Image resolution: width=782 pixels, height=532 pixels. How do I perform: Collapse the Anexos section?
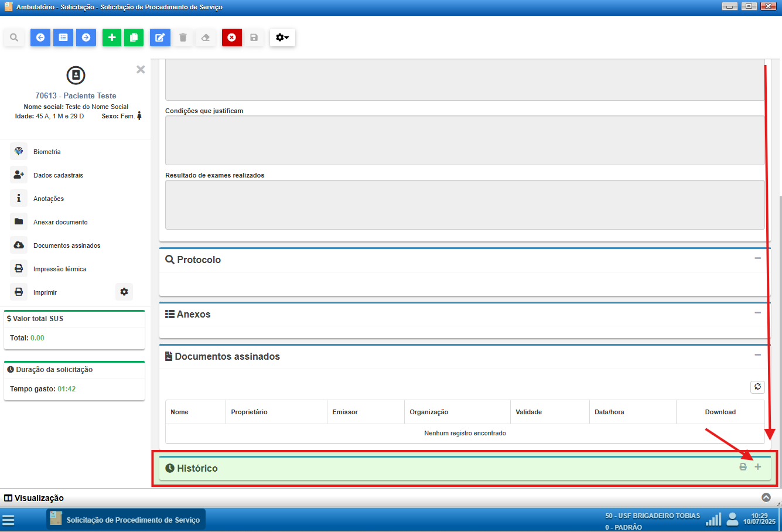[x=757, y=313]
